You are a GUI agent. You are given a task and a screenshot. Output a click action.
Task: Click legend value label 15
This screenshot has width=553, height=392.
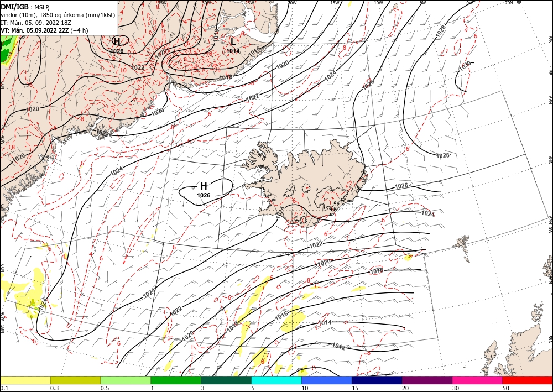355,388
